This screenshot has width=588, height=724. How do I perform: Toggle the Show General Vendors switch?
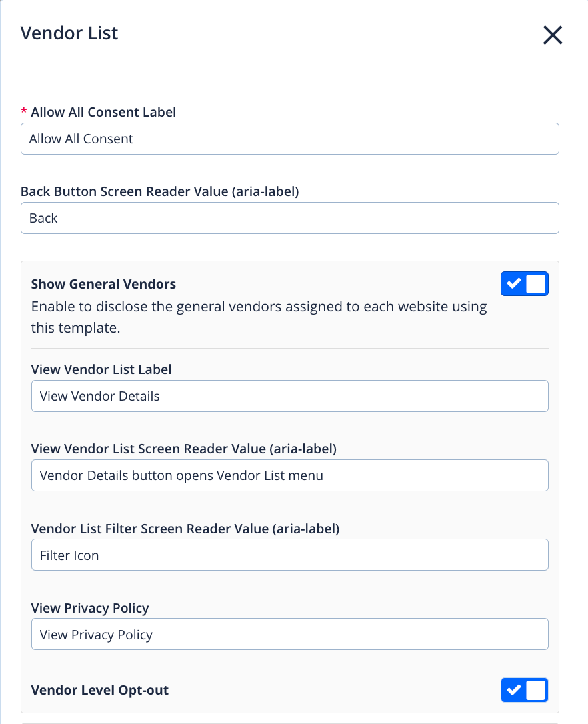point(524,284)
